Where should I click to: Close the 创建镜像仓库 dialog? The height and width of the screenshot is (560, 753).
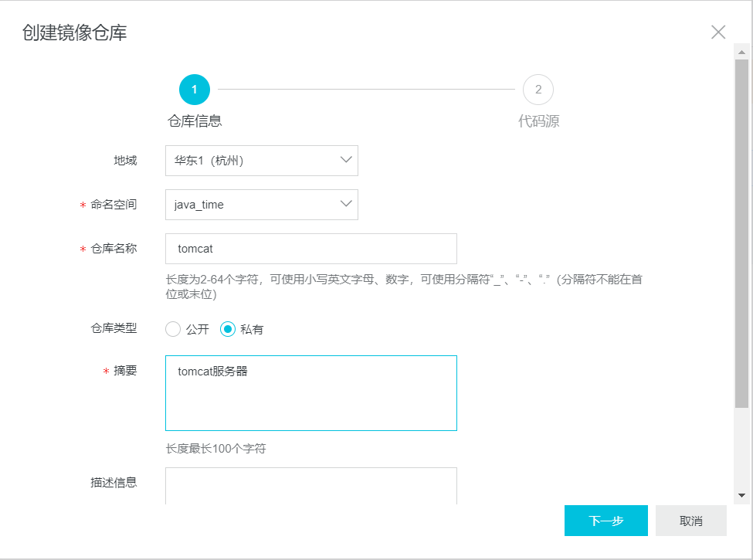718,32
